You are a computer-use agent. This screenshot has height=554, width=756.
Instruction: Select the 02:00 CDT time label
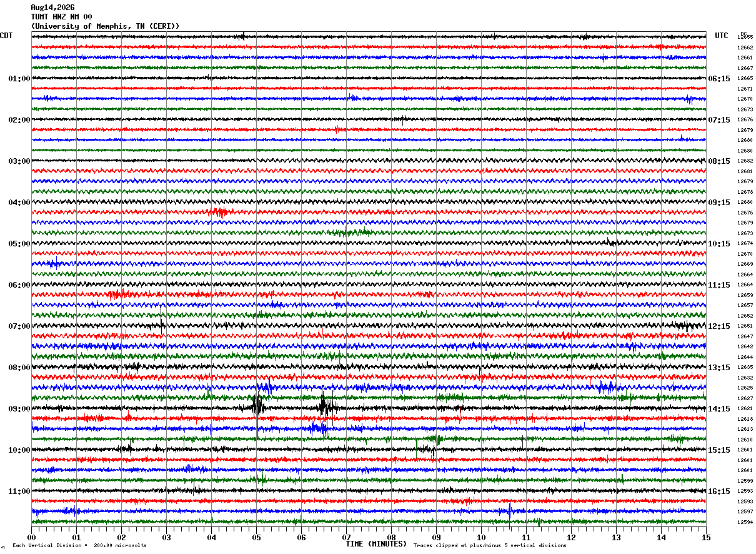pos(19,120)
